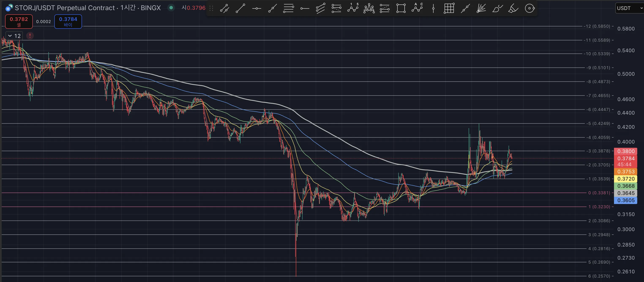Select the Gann box grid tool
The width and height of the screenshot is (644, 282).
coord(449,8)
